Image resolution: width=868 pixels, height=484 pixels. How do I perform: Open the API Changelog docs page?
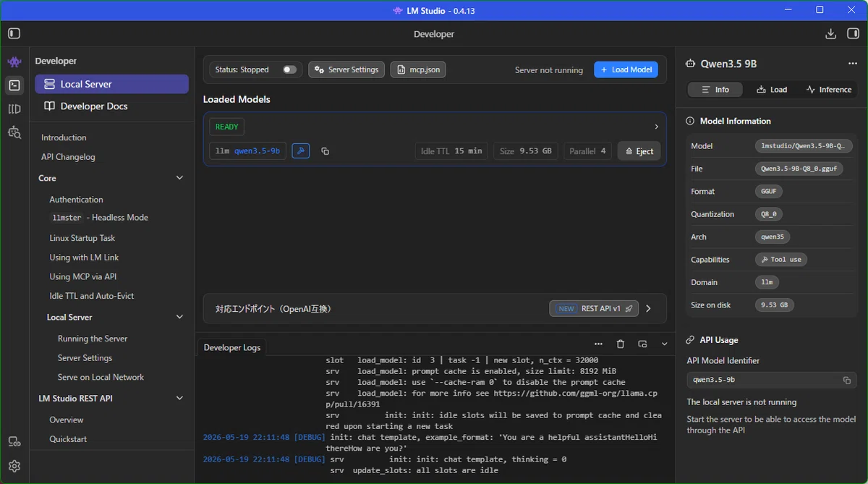click(x=68, y=157)
